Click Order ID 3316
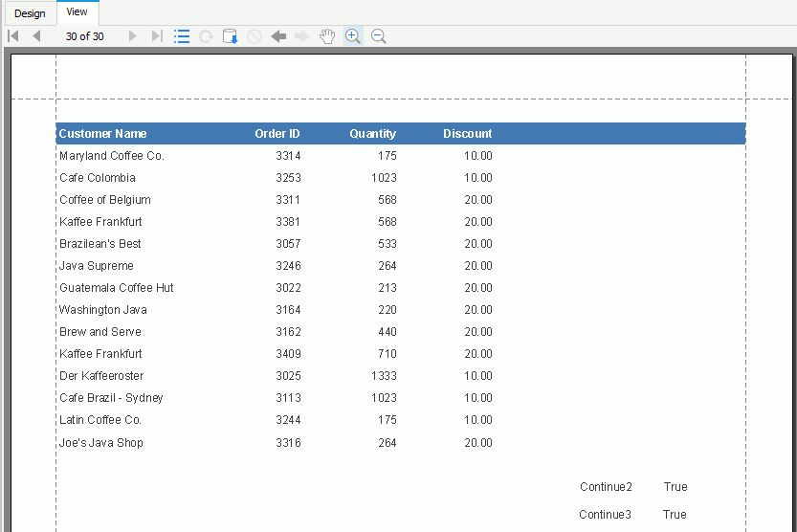 [288, 443]
